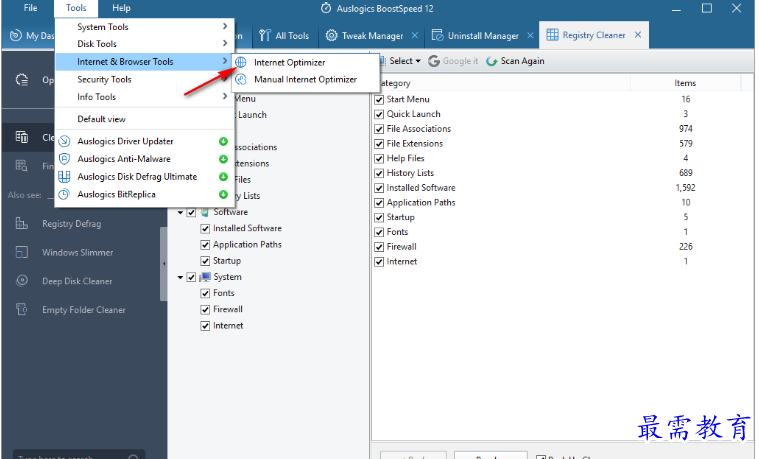This screenshot has height=459, width=759.
Task: Uncheck the Software tree group checkbox
Action: click(191, 212)
